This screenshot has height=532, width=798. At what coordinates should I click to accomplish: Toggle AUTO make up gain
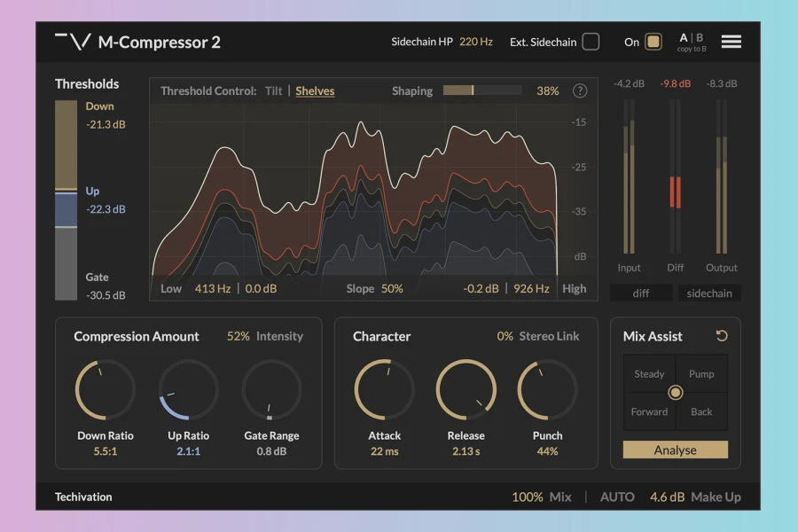(617, 497)
